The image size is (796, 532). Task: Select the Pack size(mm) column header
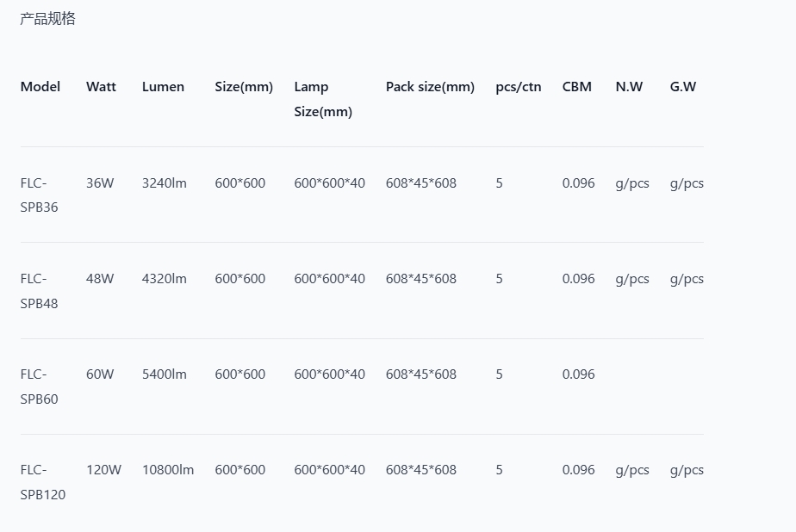click(430, 87)
